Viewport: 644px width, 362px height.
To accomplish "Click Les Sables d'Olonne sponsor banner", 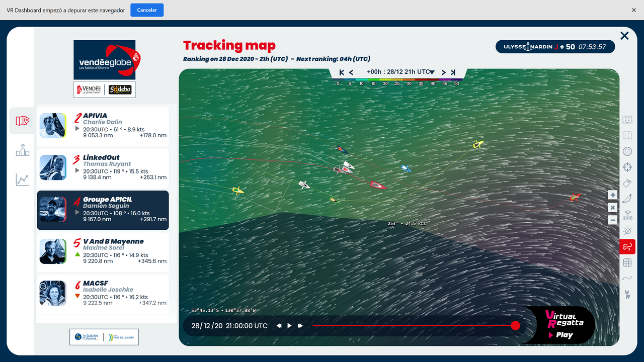I will point(104,337).
